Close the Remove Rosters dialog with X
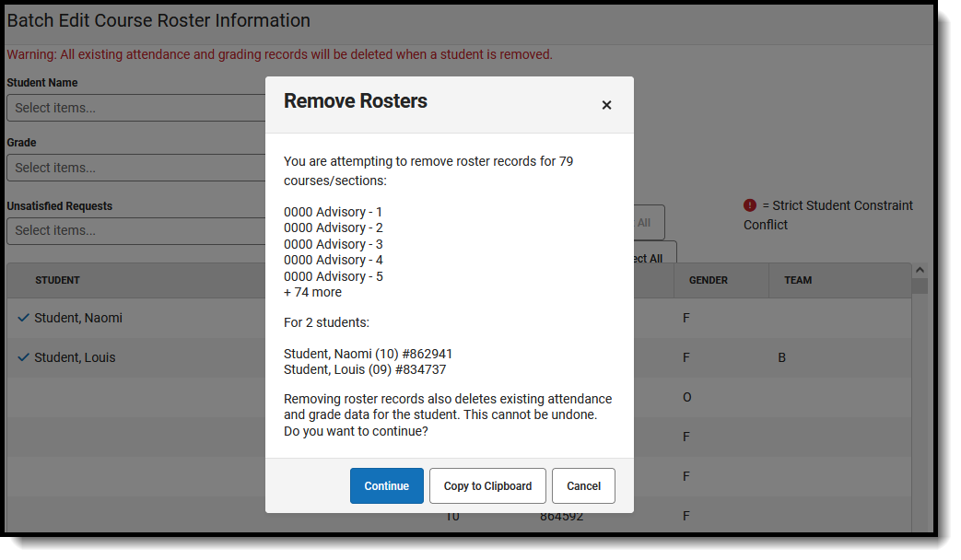This screenshot has height=560, width=961. click(x=606, y=105)
